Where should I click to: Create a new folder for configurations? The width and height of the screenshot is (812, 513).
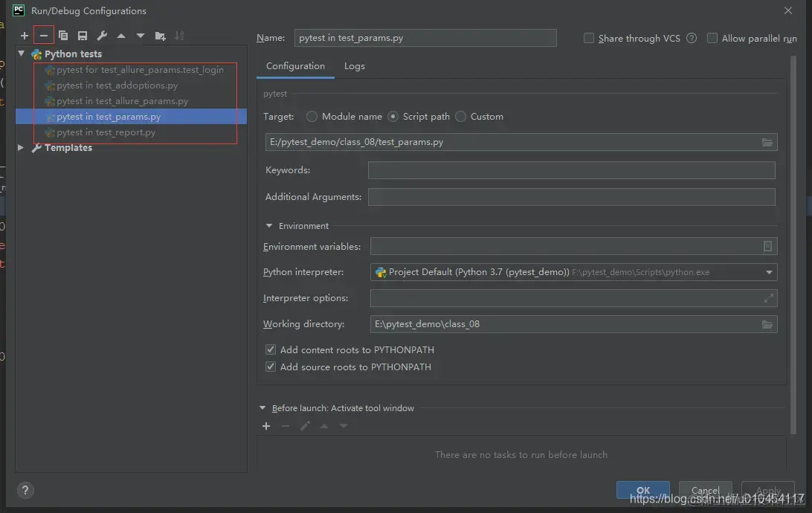tap(160, 36)
